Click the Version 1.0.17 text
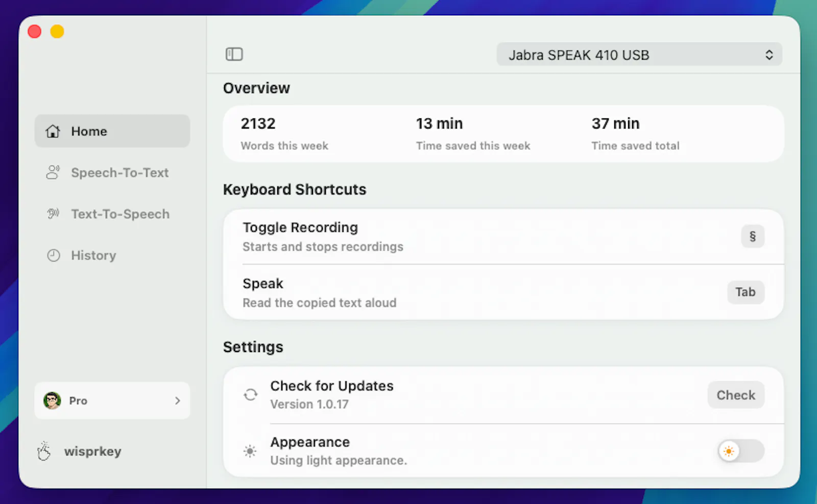The image size is (817, 504). coord(309,404)
